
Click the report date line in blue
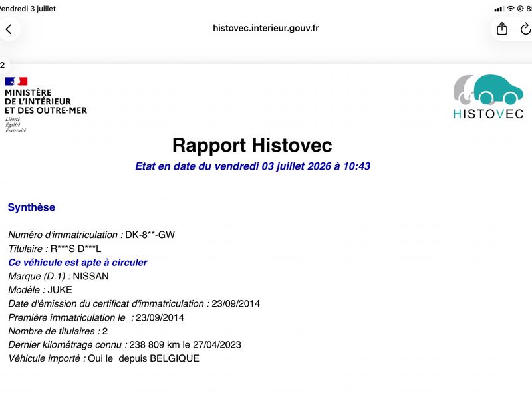[253, 166]
